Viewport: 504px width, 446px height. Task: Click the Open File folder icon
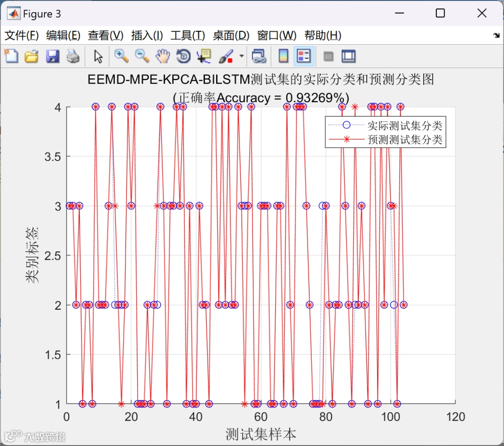coord(32,56)
